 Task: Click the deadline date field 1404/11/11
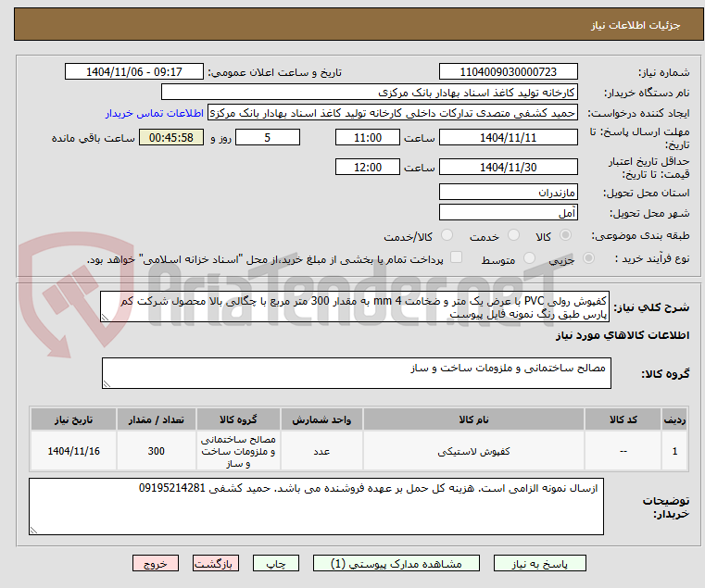tap(508, 138)
